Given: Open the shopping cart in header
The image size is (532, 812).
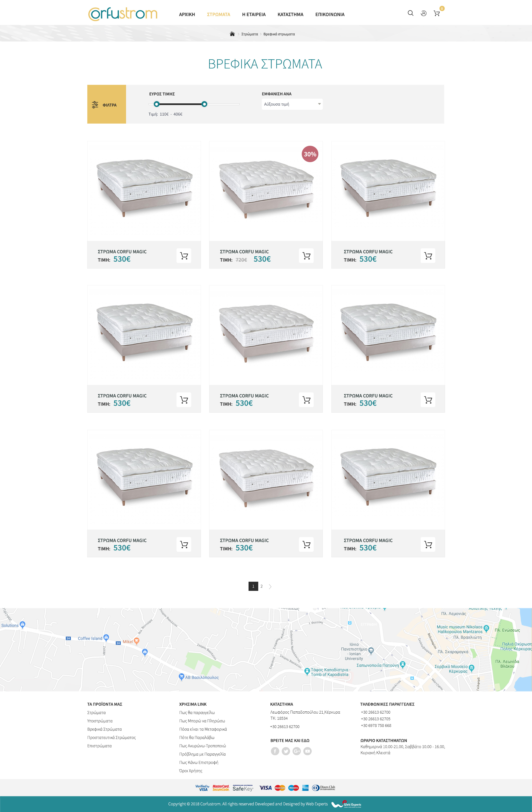Looking at the screenshot, I should tap(436, 13).
